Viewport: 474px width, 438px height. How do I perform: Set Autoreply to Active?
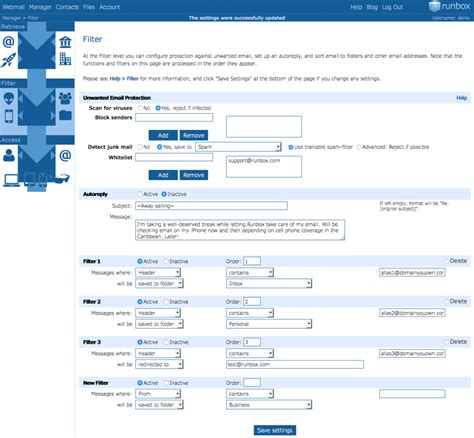[140, 194]
